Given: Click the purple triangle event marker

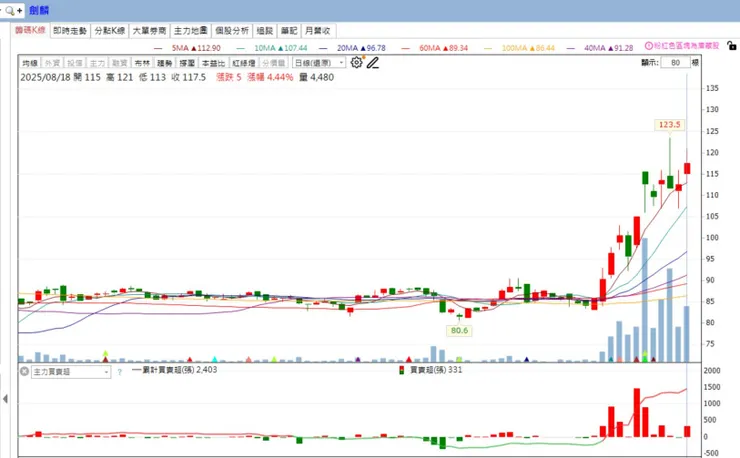Looking at the screenshot, I should (358, 359).
